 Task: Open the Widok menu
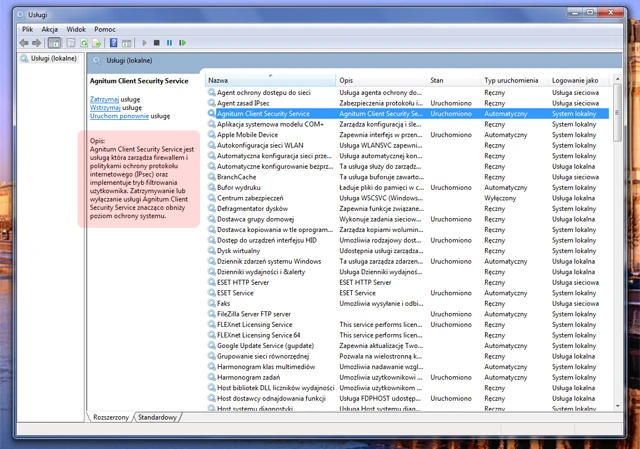(x=76, y=29)
